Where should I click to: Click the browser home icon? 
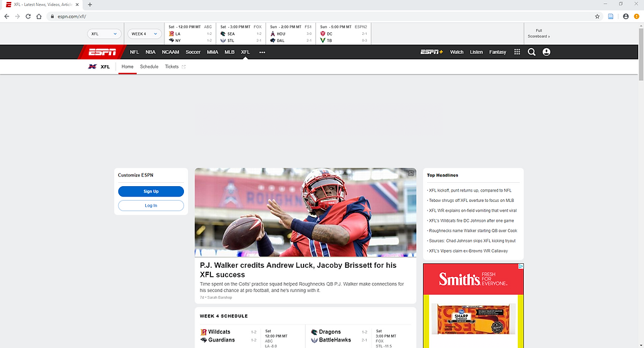pos(39,16)
